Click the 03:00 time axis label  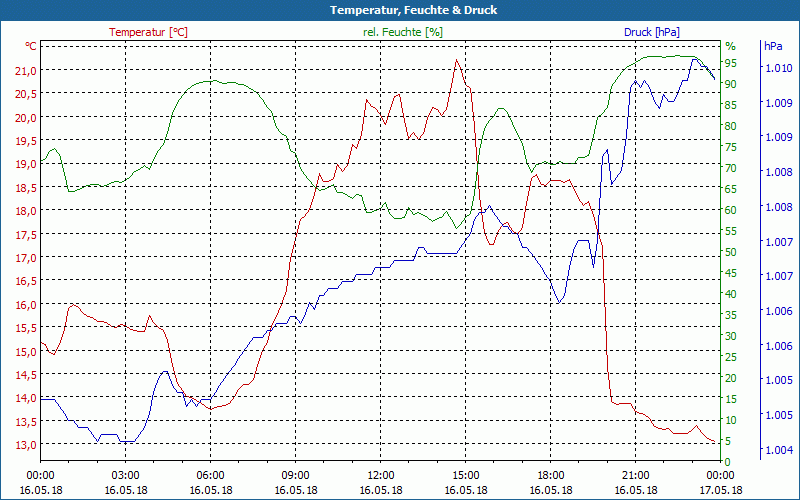pyautogui.click(x=126, y=476)
